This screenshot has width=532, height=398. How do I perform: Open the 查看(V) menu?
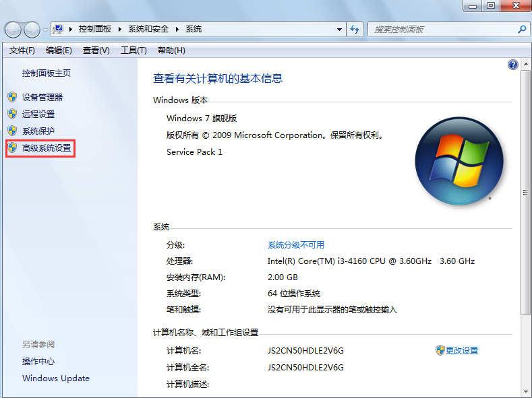click(x=96, y=51)
